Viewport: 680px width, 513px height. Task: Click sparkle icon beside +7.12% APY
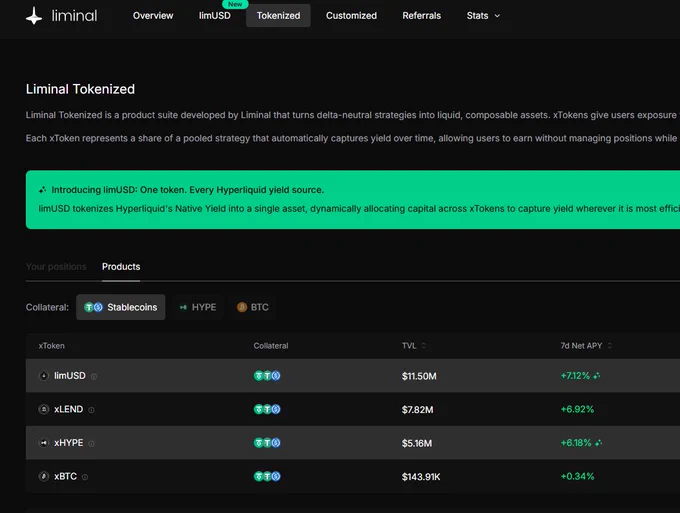coord(597,376)
